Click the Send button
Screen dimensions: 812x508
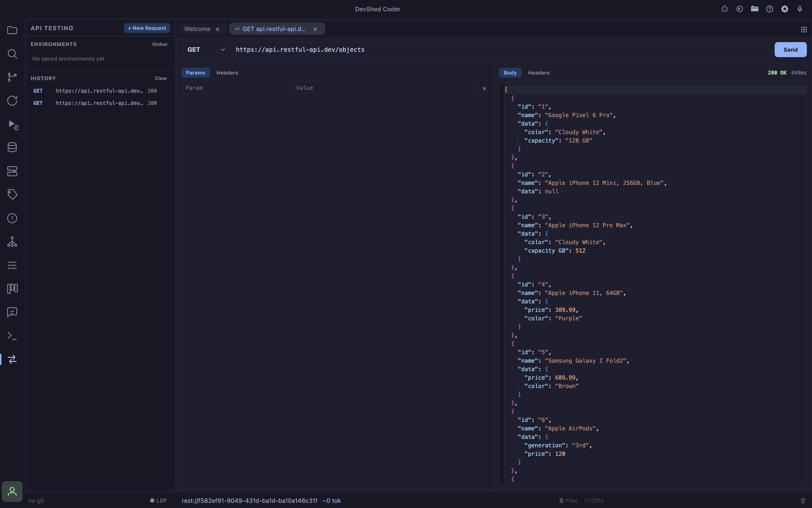coord(790,49)
